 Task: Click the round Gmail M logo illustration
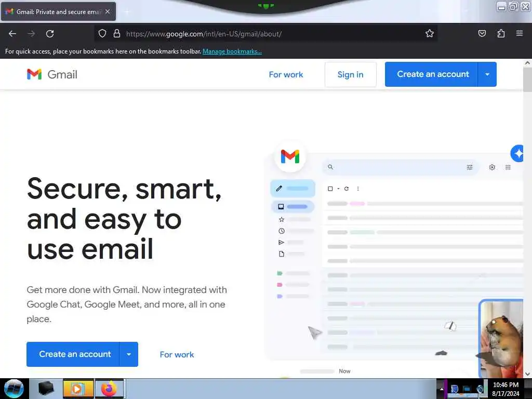point(290,157)
